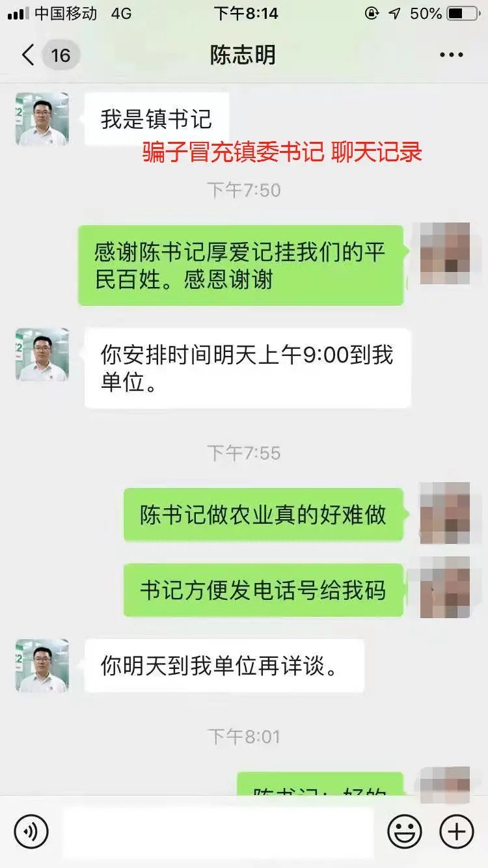This screenshot has height=868, width=488.
Task: Tap the message 你明天到我单位再详谈
Action: 224,666
